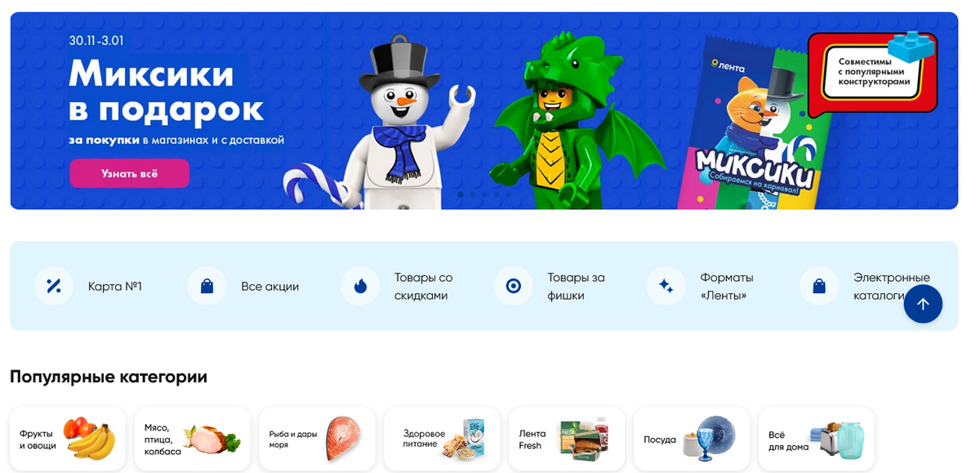Open the Посуда category card
The width and height of the screenshot is (980, 473).
click(x=692, y=440)
